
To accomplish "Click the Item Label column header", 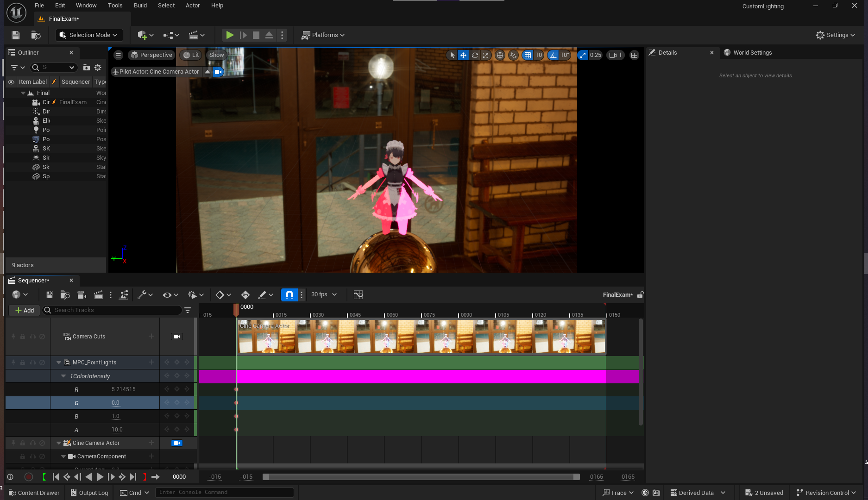I will click(x=33, y=82).
